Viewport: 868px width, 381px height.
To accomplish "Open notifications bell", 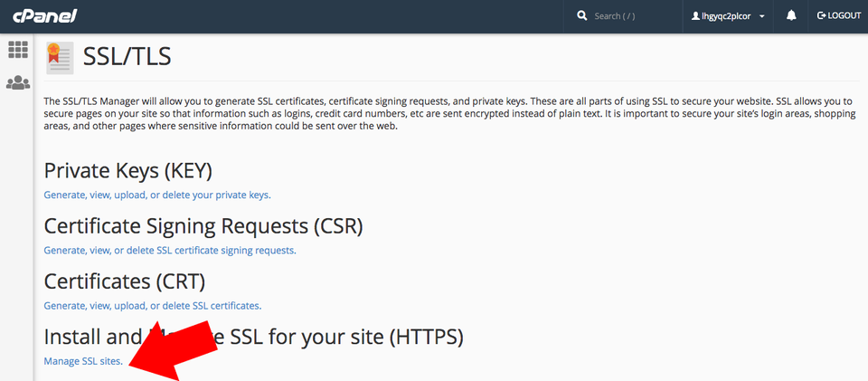I will pyautogui.click(x=791, y=16).
